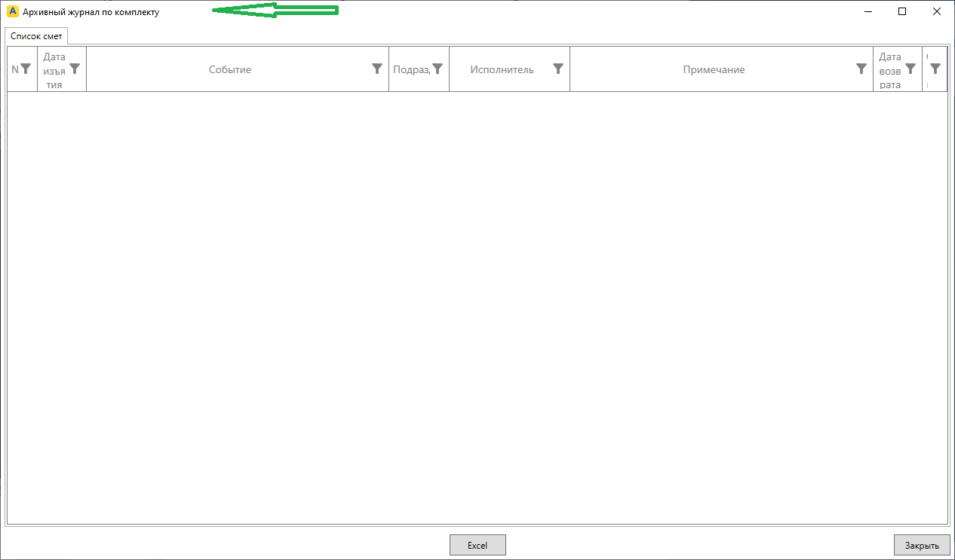The height and width of the screenshot is (560, 955).
Task: Click the Дата изъятия header label
Action: coord(54,70)
